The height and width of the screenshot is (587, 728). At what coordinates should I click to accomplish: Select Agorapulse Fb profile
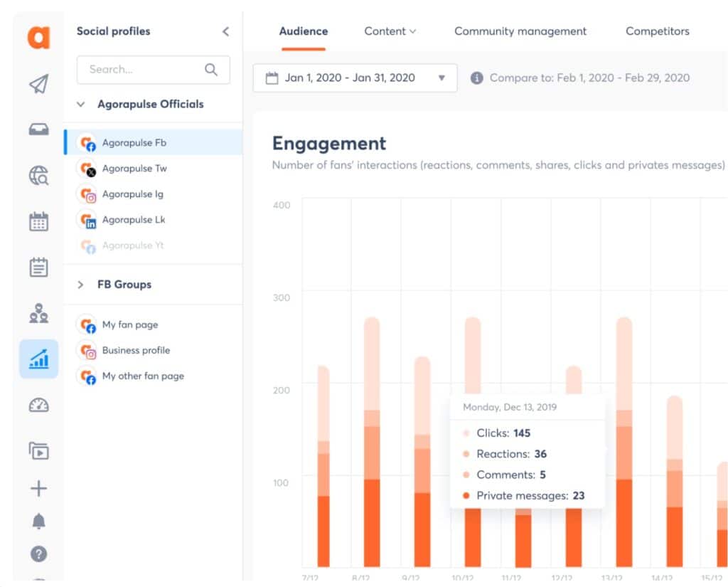pyautogui.click(x=154, y=143)
